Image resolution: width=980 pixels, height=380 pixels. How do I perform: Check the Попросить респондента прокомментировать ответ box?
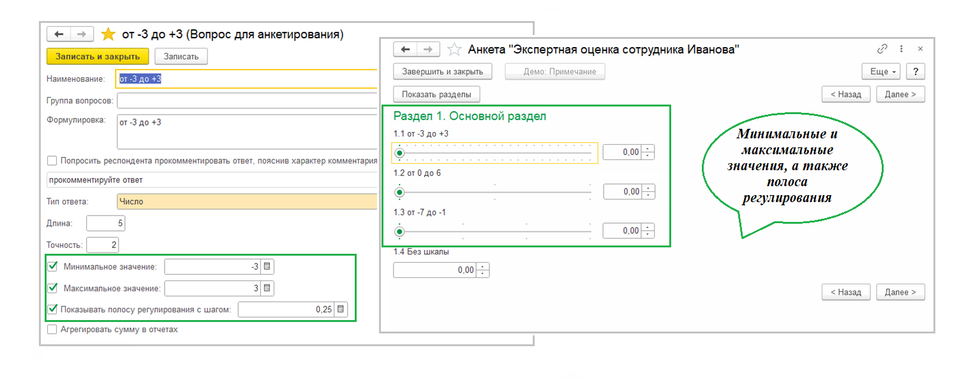(52, 161)
